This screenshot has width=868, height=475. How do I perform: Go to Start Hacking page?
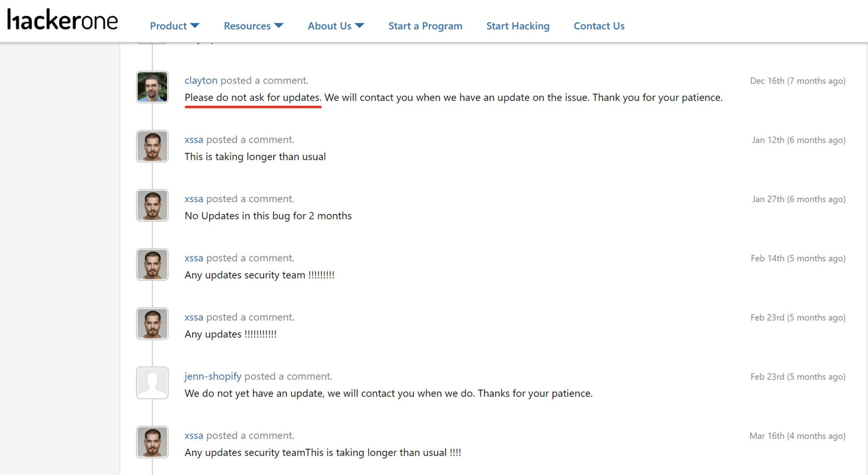pyautogui.click(x=518, y=26)
